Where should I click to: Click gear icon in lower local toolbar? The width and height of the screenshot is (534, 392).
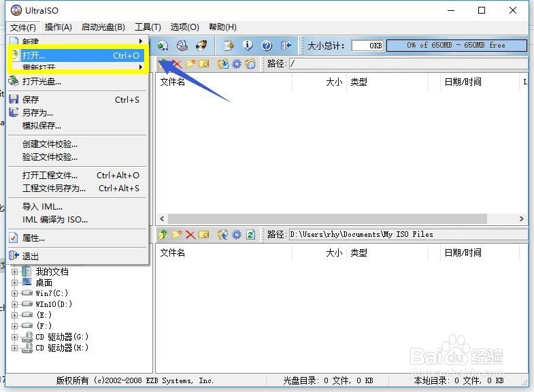(x=236, y=234)
